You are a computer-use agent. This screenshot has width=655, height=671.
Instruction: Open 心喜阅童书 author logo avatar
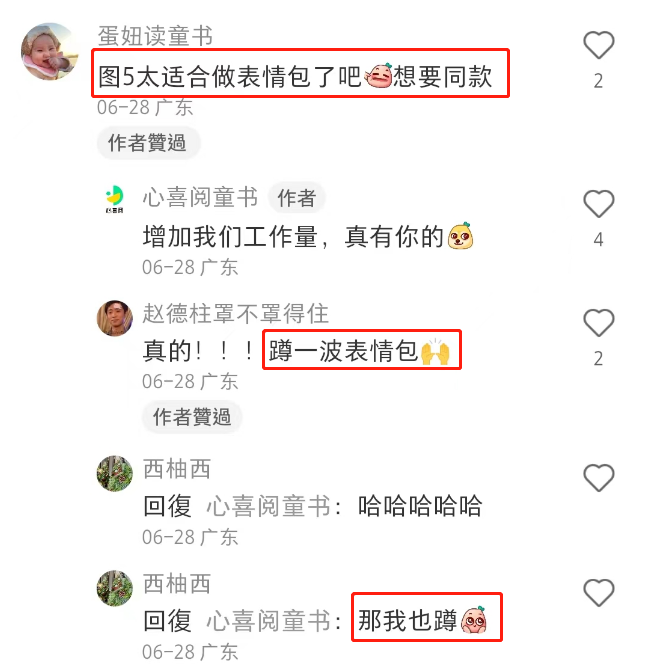tap(114, 199)
